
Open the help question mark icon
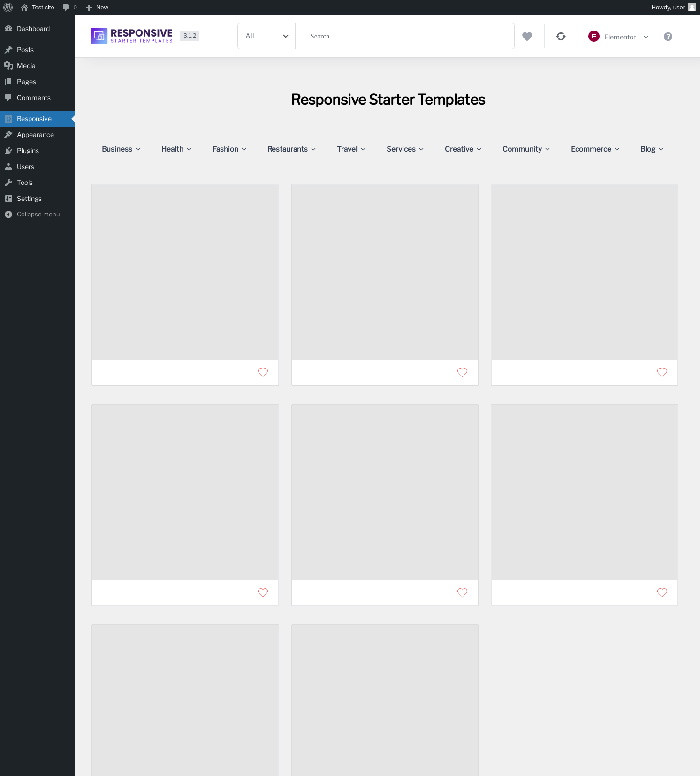point(668,37)
